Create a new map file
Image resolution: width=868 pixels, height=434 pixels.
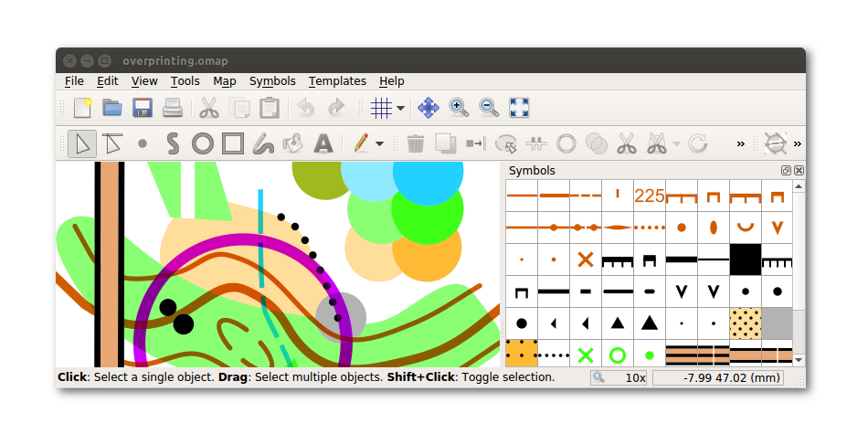click(82, 108)
